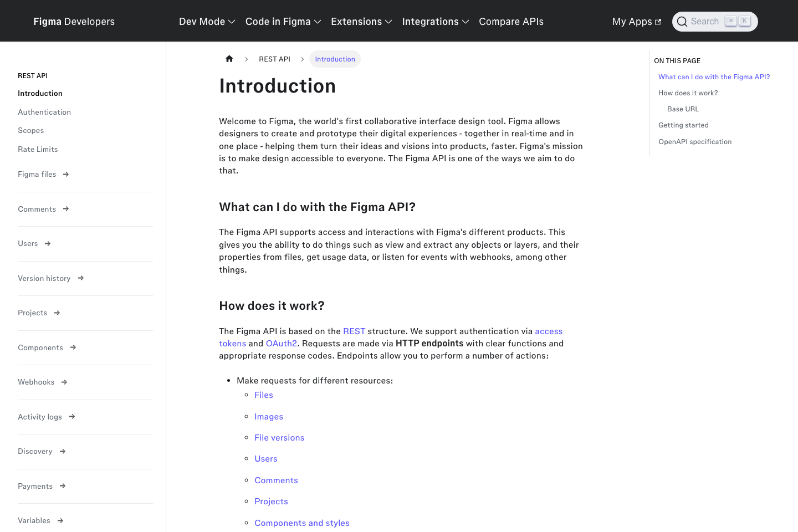The width and height of the screenshot is (798, 532).
Task: Click the arrow icon next to Comments
Action: point(66,209)
